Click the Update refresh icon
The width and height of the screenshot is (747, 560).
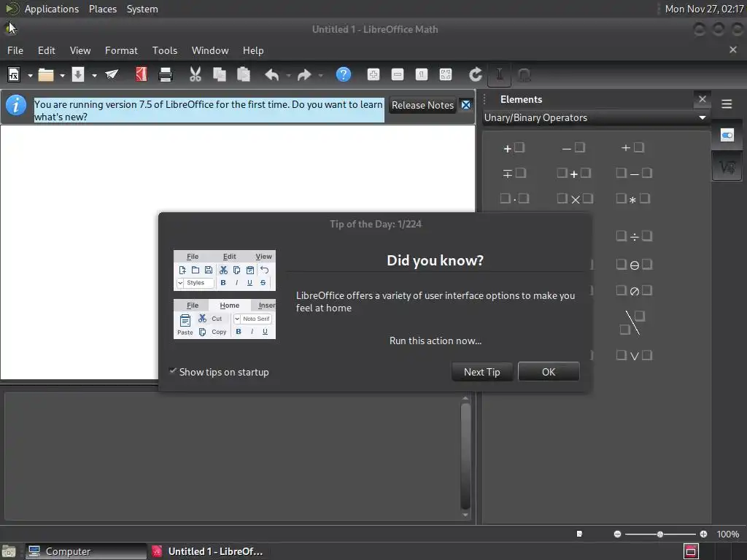476,74
